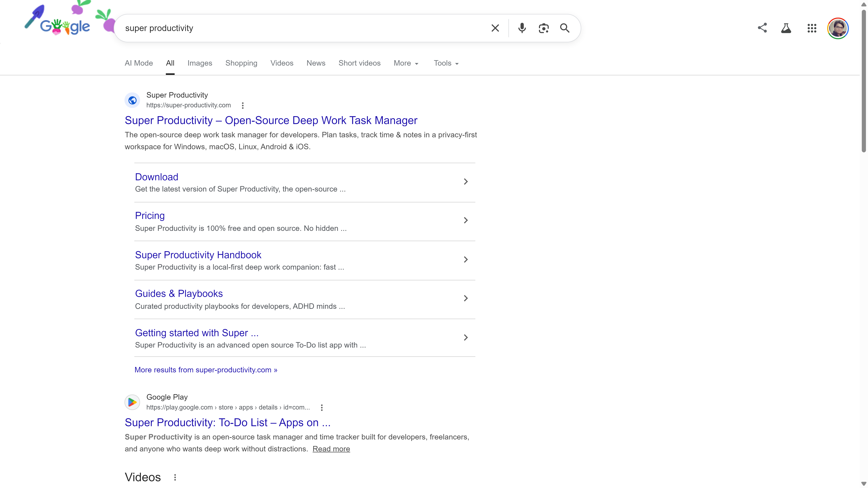Screen dimensions: 868x488
Task: Click the Super Productivity globe favicon
Action: [132, 100]
